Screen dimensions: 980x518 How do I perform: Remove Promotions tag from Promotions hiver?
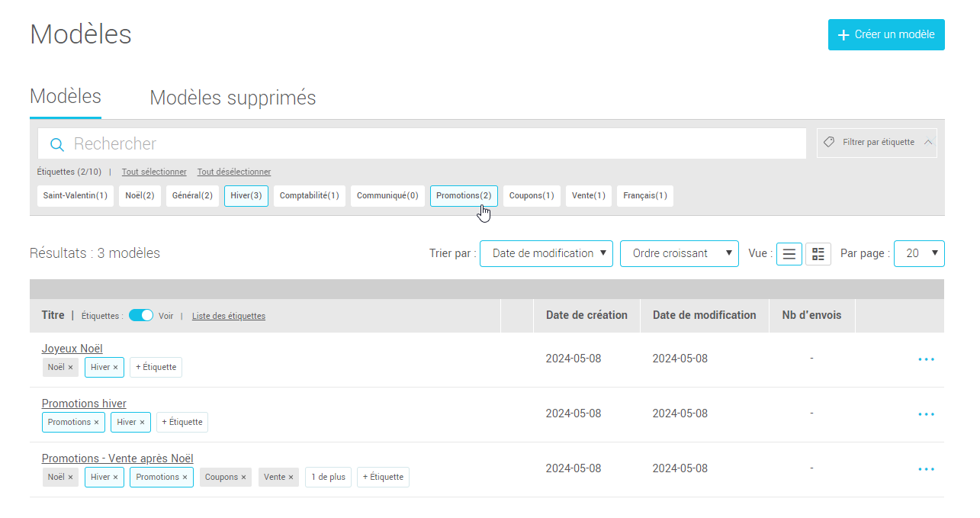[x=97, y=423]
